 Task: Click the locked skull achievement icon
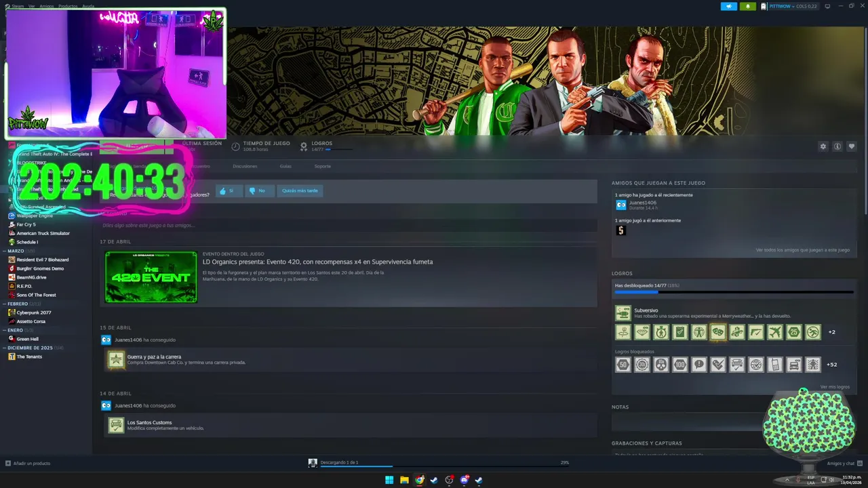click(660, 365)
